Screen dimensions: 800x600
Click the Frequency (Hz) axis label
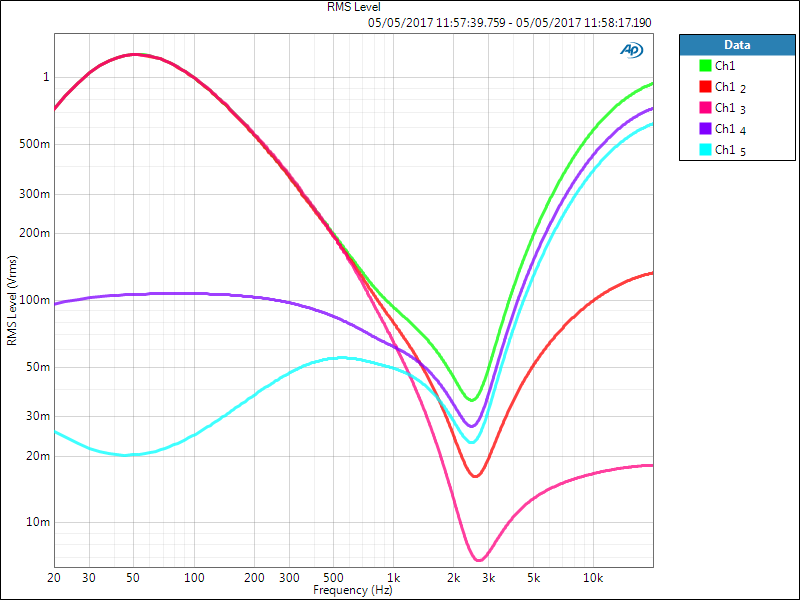pyautogui.click(x=353, y=591)
